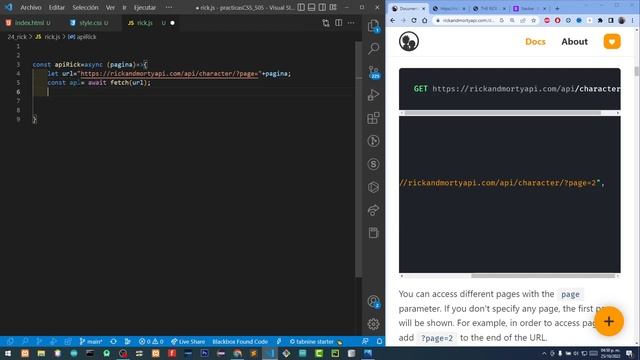
Task: Open editor More Actions ellipsis
Action: (x=351, y=23)
